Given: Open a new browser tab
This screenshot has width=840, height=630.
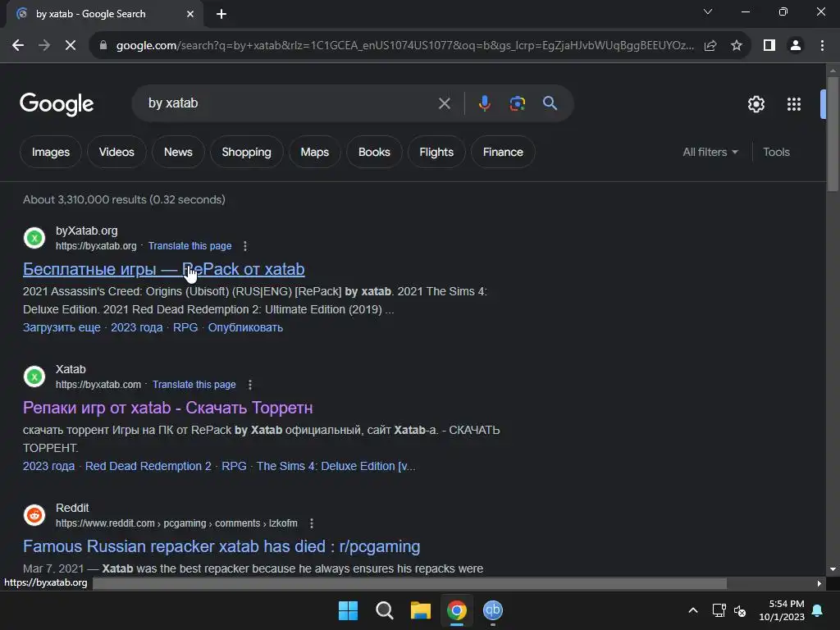Looking at the screenshot, I should point(221,14).
